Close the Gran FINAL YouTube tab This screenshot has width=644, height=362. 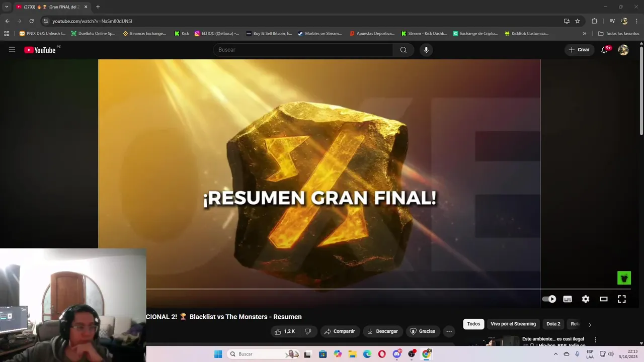pos(86,7)
